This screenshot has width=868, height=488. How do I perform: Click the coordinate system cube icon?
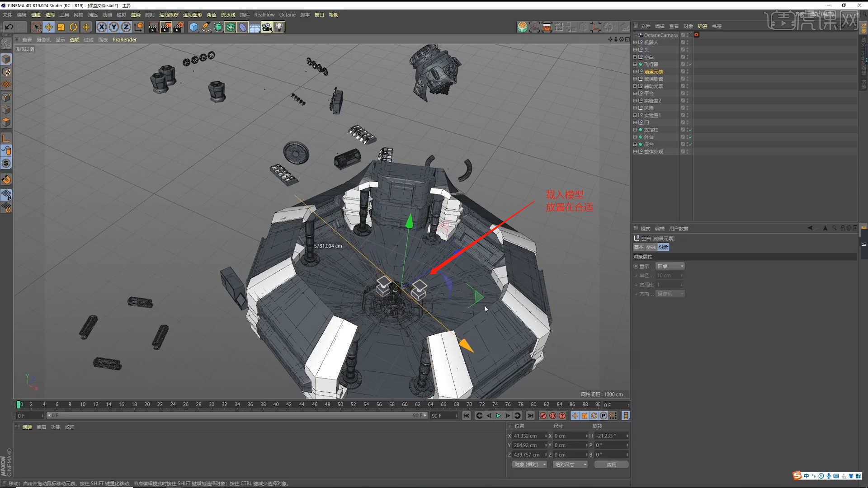coord(139,27)
